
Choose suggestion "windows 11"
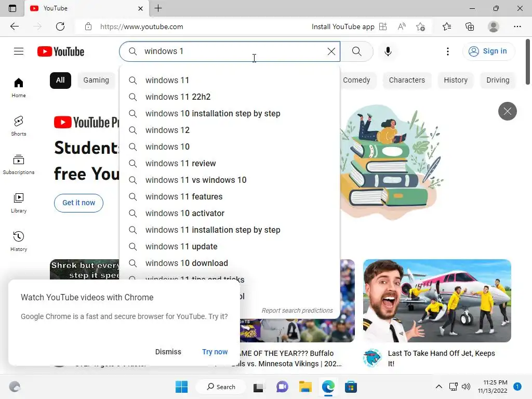coord(230,80)
